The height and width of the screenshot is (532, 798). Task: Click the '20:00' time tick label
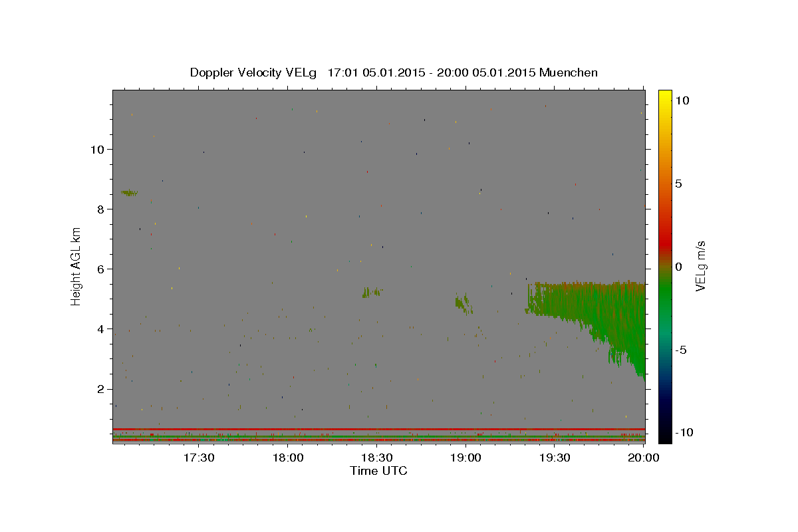(644, 458)
